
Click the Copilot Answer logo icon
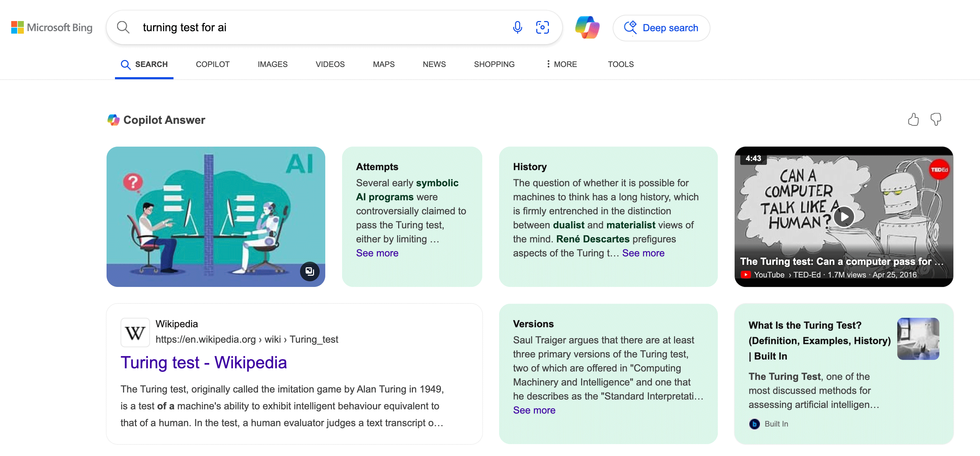(x=113, y=120)
